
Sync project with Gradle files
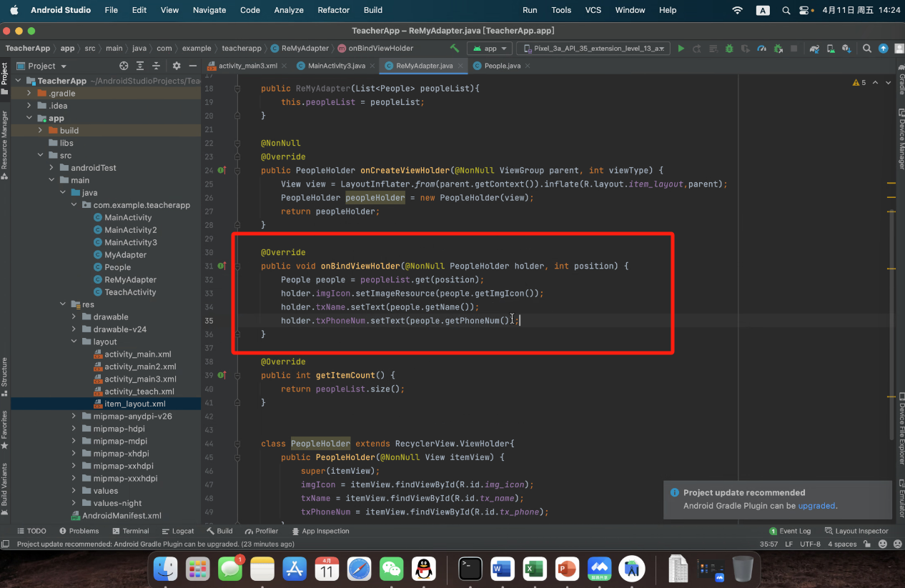click(x=814, y=49)
